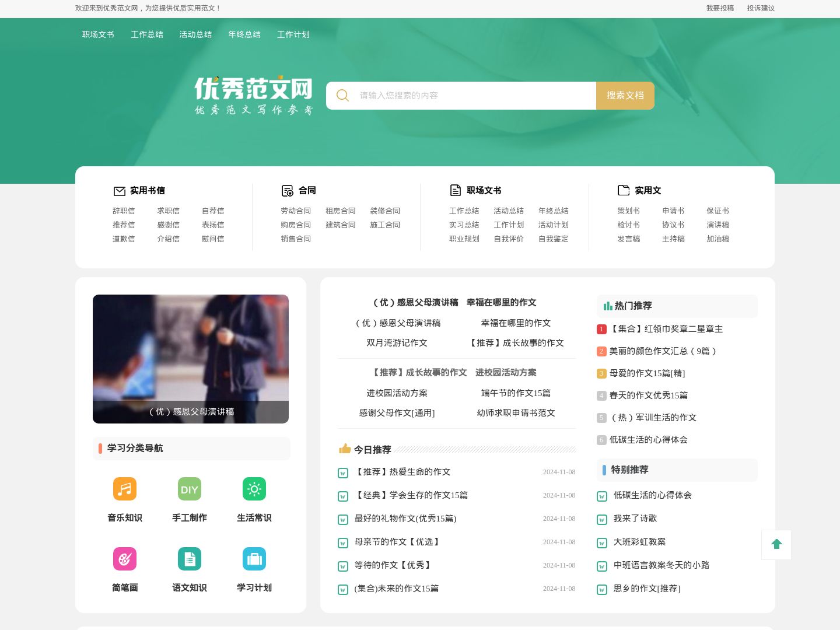
Task: Open bold headline 幸福在哪里的作文
Action: [x=501, y=303]
